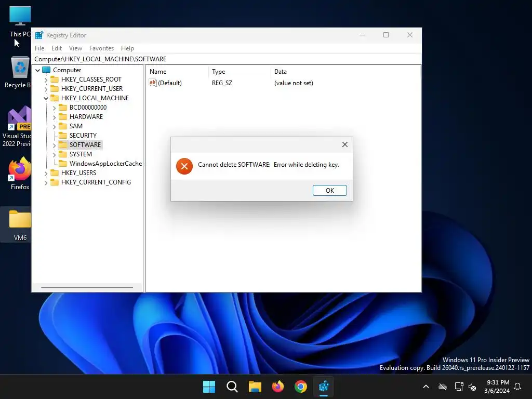
Task: Open the File menu
Action: click(x=39, y=48)
